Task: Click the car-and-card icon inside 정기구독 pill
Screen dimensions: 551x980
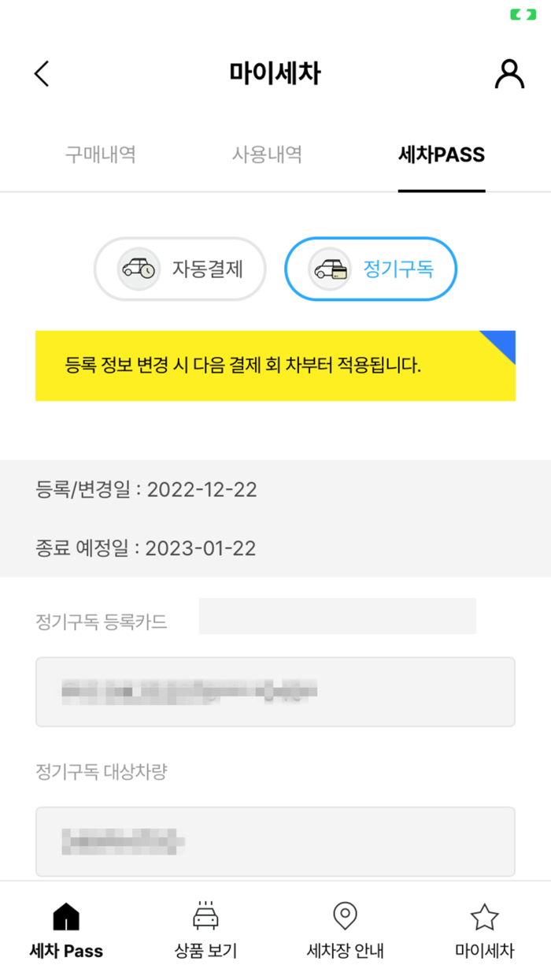Action: [329, 269]
